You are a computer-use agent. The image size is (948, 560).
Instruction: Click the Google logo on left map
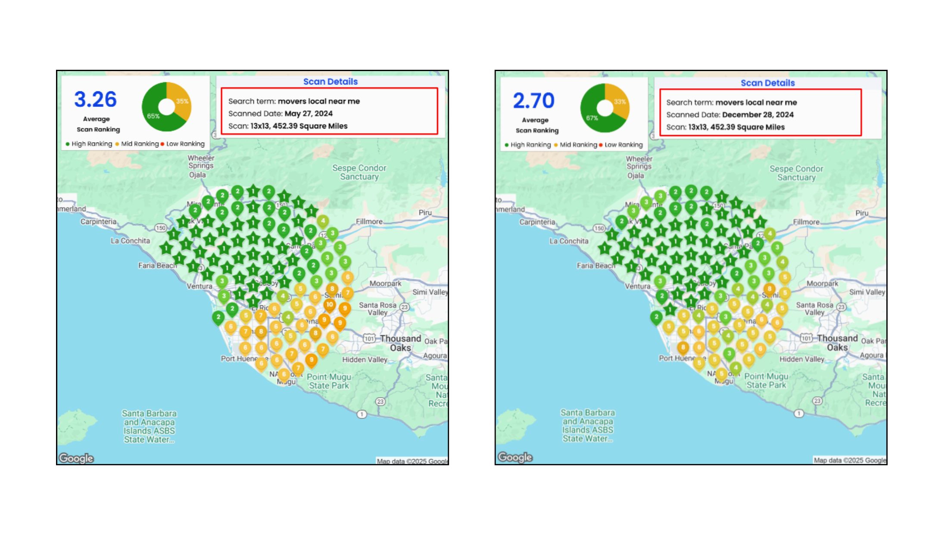point(76,458)
